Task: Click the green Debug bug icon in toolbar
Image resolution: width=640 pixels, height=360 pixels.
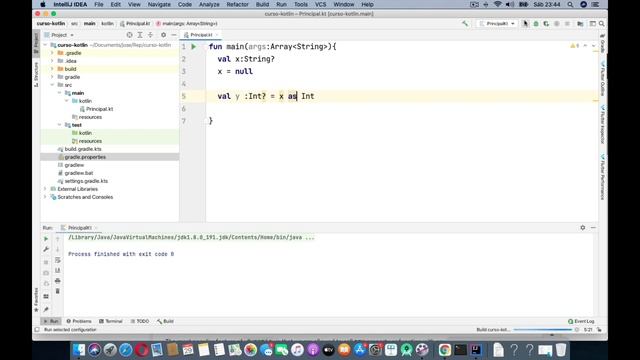Action: tap(536, 24)
